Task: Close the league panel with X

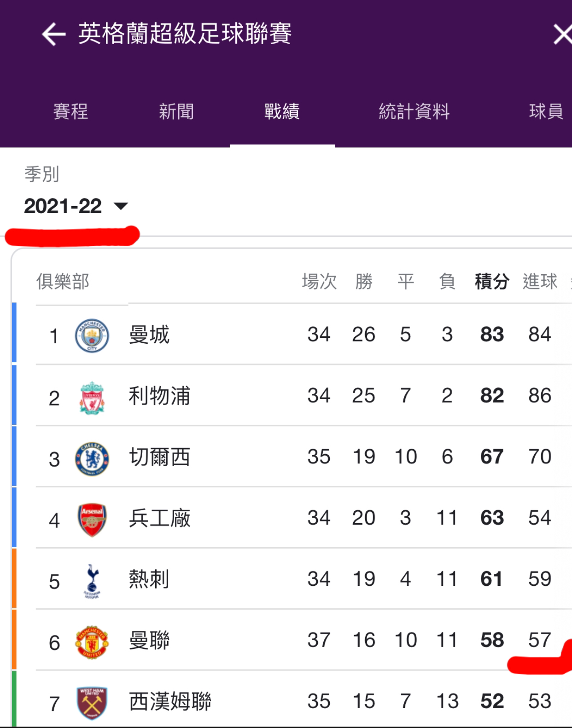Action: [x=563, y=35]
